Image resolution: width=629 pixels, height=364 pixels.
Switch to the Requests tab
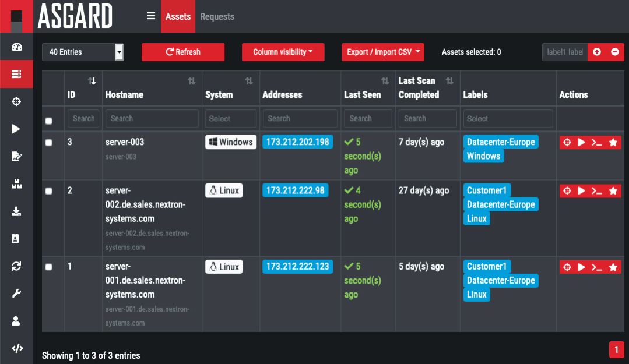pyautogui.click(x=217, y=16)
